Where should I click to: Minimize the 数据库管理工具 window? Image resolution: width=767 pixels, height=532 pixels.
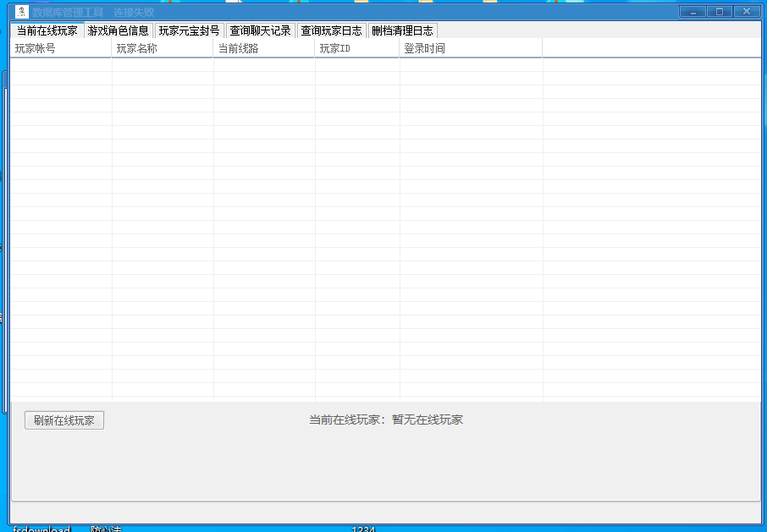click(x=693, y=12)
